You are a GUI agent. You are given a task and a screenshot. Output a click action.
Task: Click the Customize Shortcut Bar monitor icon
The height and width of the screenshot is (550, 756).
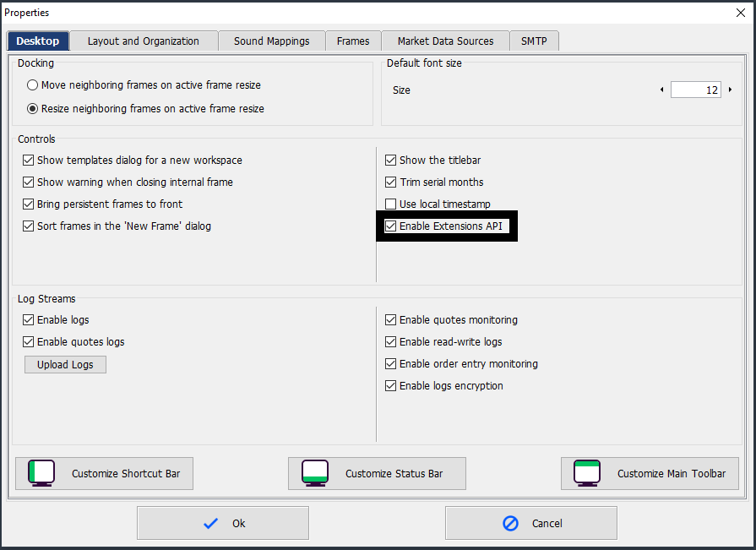41,473
